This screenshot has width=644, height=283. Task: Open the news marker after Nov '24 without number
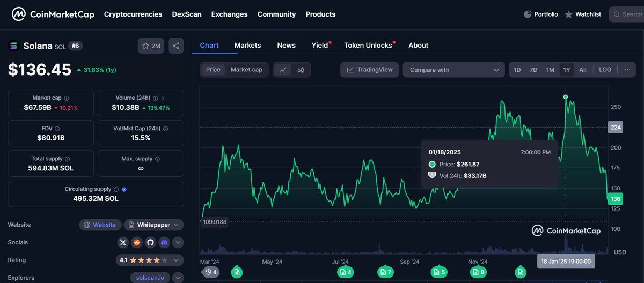click(520, 272)
